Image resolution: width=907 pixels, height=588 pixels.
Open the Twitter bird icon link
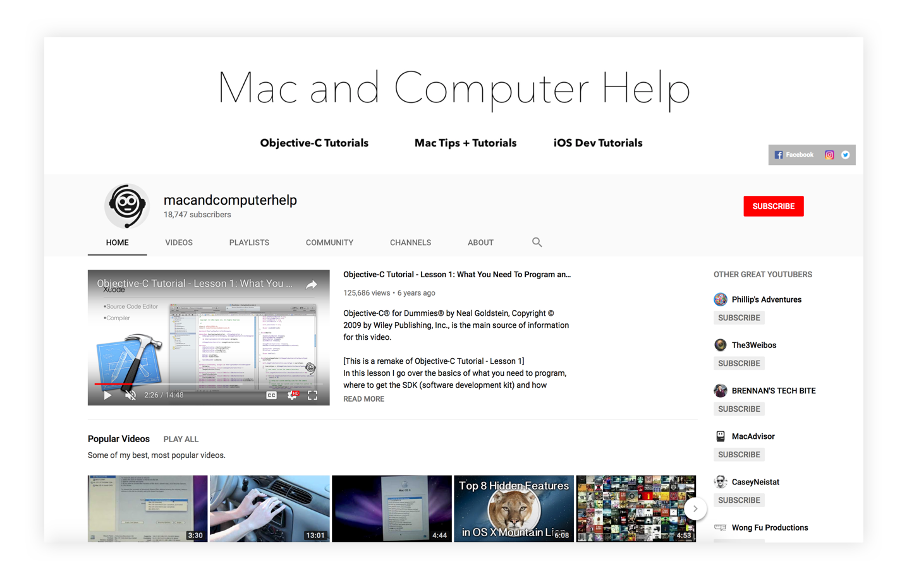click(845, 155)
